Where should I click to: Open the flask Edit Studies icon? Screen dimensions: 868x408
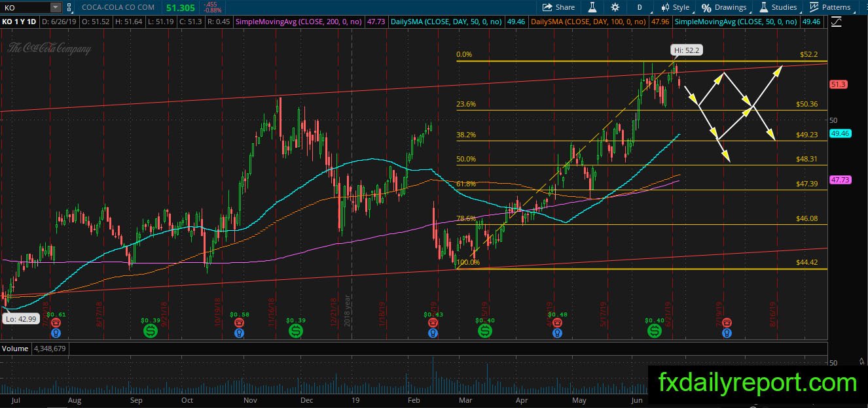tap(592, 7)
